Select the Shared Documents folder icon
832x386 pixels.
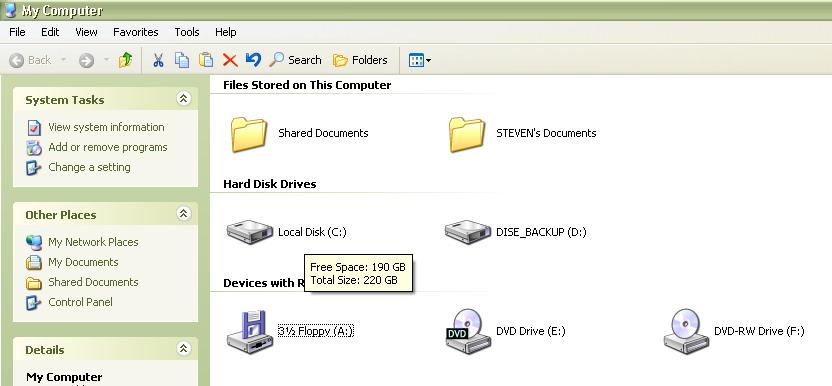click(x=249, y=134)
